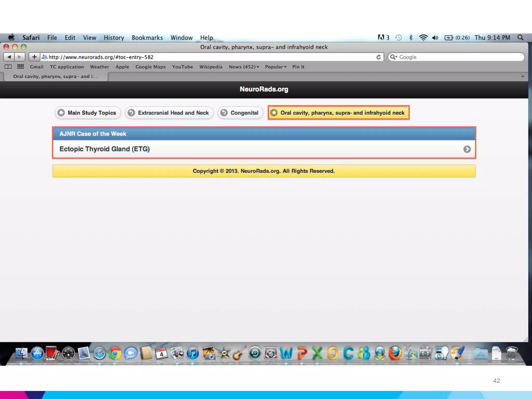This screenshot has height=399, width=532.
Task: Select the Oral cavity, pharynx tab
Action: [55, 76]
